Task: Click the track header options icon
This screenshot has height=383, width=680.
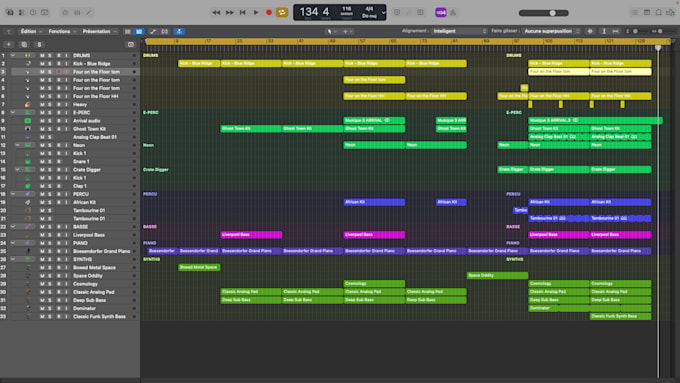Action: tap(131, 44)
